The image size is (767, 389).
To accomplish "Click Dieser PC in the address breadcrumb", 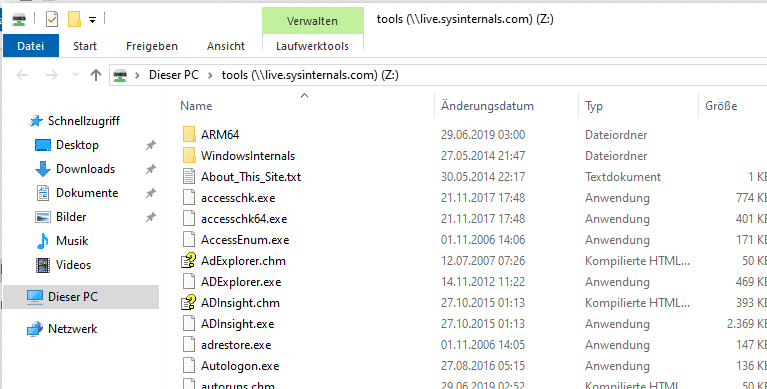I will pyautogui.click(x=174, y=75).
